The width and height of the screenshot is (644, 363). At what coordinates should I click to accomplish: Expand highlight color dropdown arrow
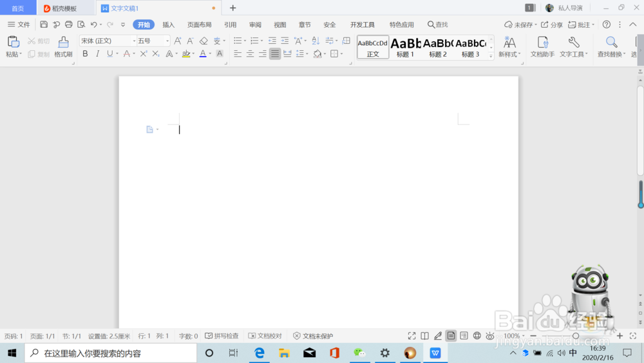point(193,54)
